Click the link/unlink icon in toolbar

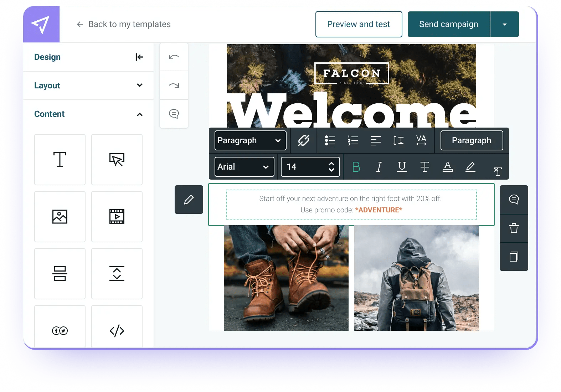[x=304, y=140]
